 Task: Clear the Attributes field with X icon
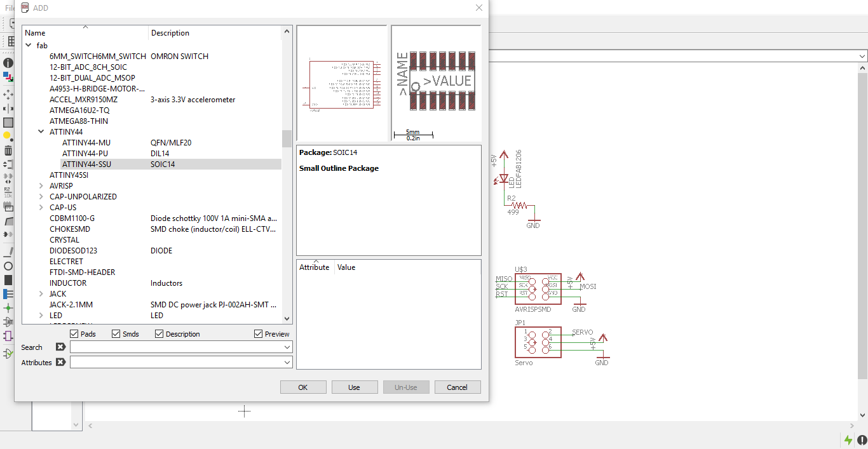pos(60,362)
